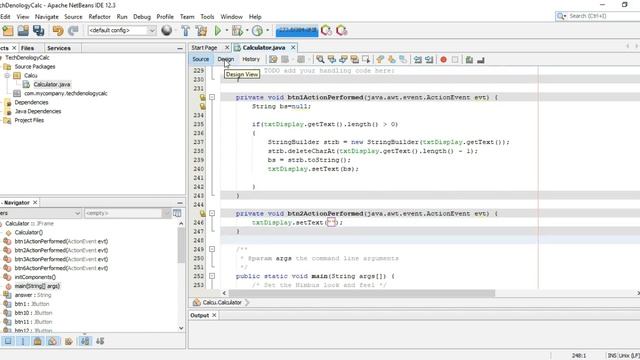This screenshot has height=360, width=640.
Task: Open the Profile Project dropdown arrow
Action: pos(267,31)
